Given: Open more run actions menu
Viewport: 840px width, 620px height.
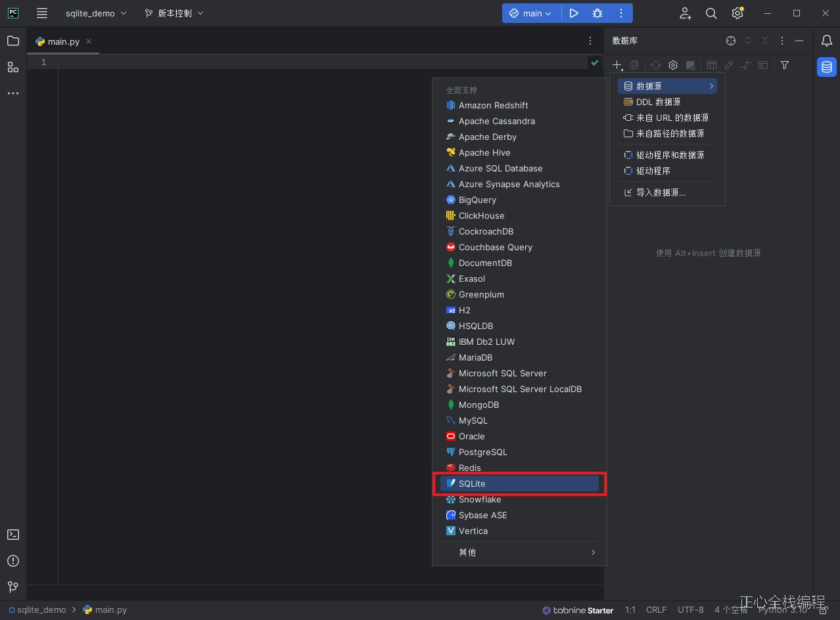Looking at the screenshot, I should 621,13.
